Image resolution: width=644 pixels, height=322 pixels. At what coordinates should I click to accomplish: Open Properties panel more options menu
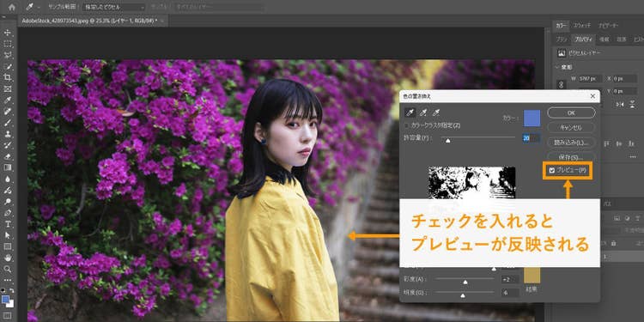click(633, 157)
